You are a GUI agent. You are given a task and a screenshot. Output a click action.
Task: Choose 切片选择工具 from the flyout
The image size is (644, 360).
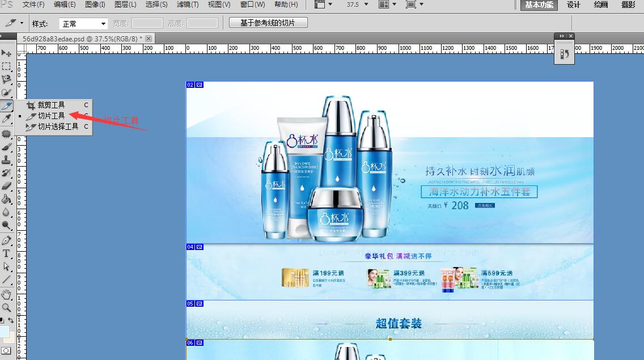click(57, 126)
